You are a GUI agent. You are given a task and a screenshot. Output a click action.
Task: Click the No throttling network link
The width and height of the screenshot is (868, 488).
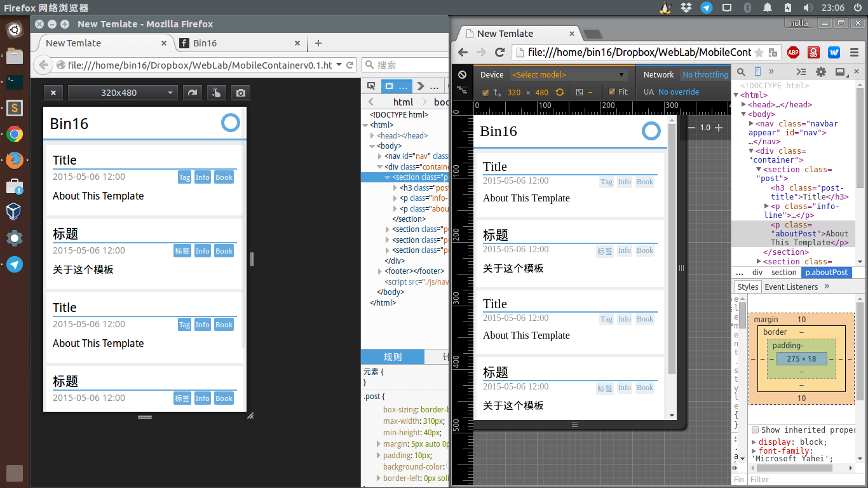point(705,74)
